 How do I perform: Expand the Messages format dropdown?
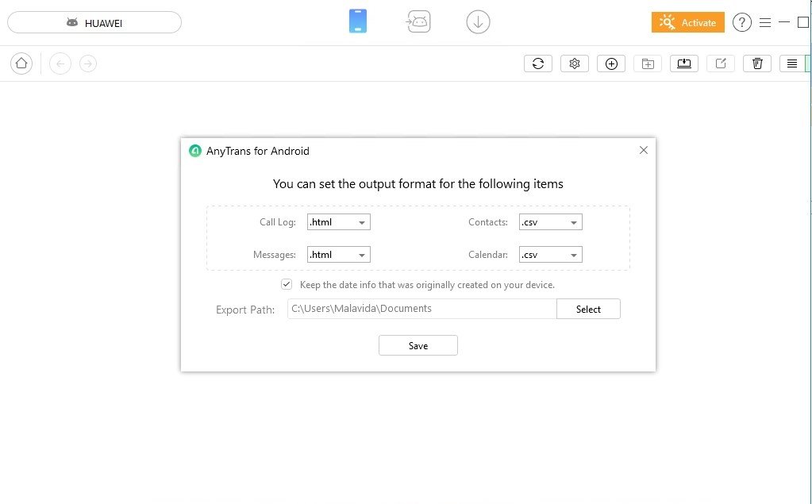click(339, 254)
